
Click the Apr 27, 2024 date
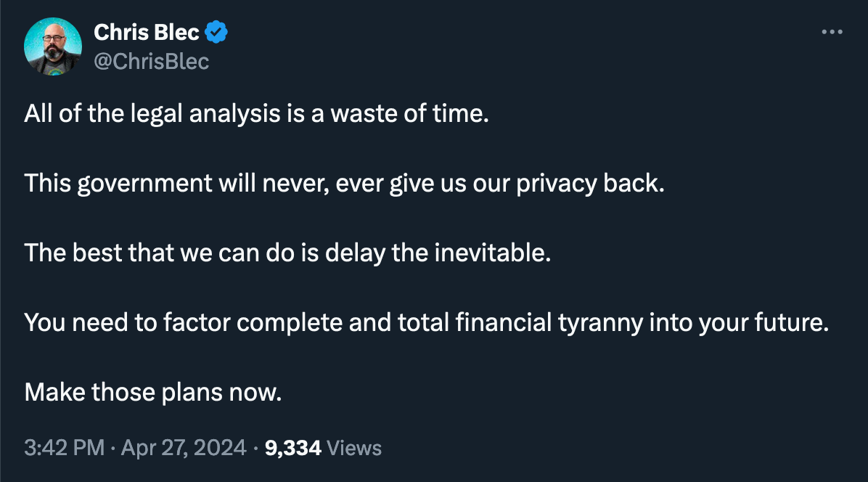[183, 448]
